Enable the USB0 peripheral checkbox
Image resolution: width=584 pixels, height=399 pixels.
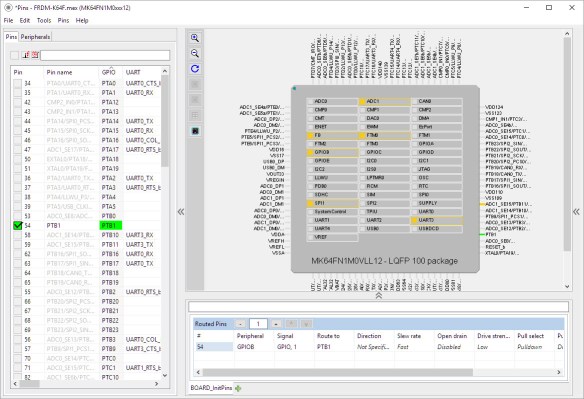tap(362, 229)
